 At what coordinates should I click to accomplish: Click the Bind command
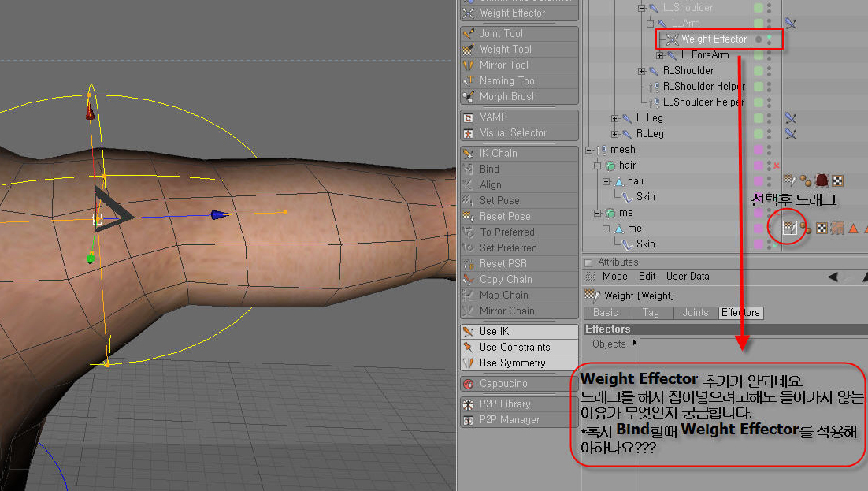[519, 169]
